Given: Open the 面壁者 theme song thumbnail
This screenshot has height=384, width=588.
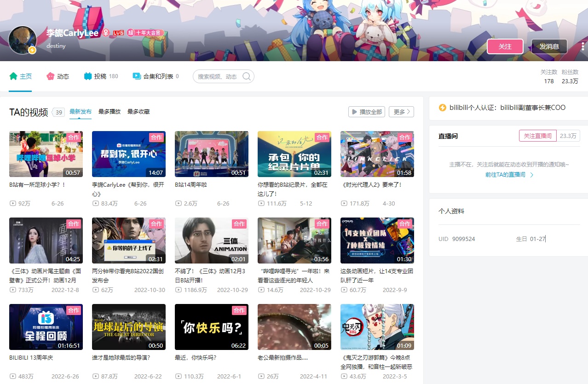Looking at the screenshot, I should coord(46,241).
